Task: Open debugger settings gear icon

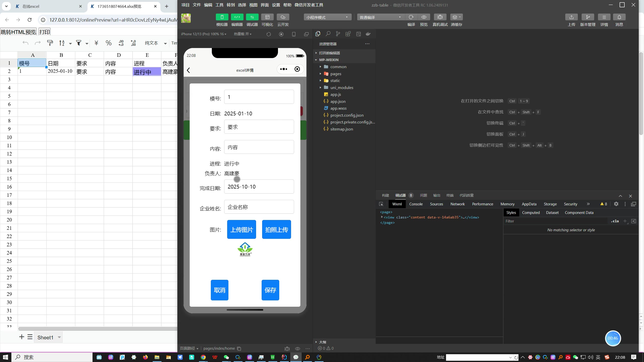Action: 616,204
